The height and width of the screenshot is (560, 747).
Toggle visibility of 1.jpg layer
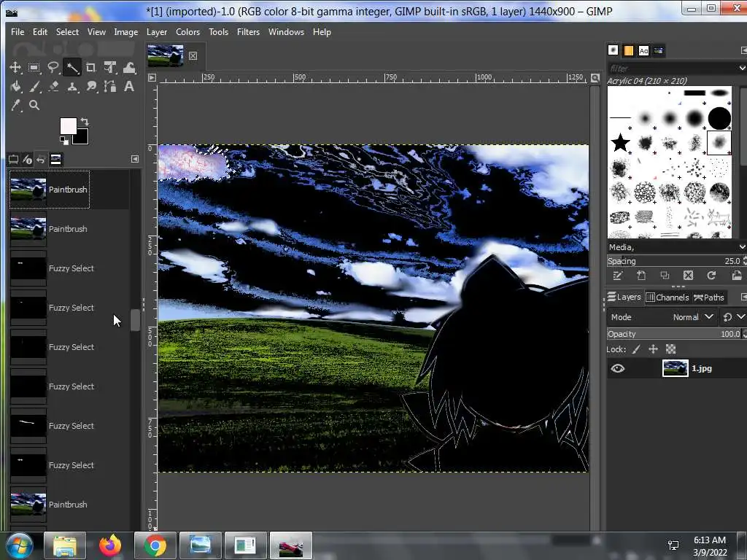click(617, 368)
